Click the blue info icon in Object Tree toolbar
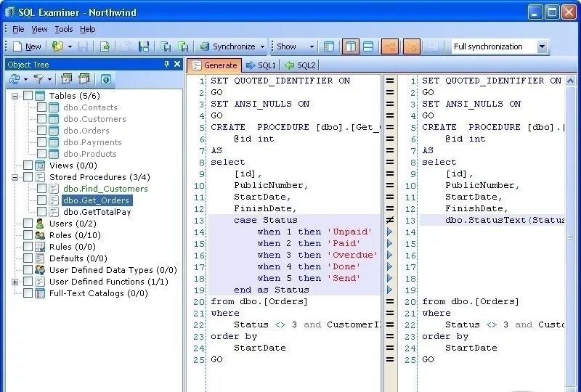 tap(105, 79)
